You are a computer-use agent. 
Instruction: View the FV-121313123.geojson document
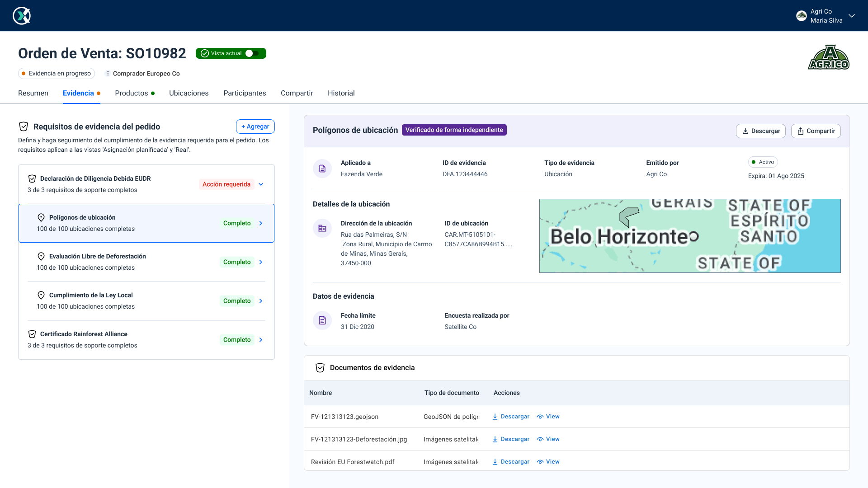[x=548, y=417]
